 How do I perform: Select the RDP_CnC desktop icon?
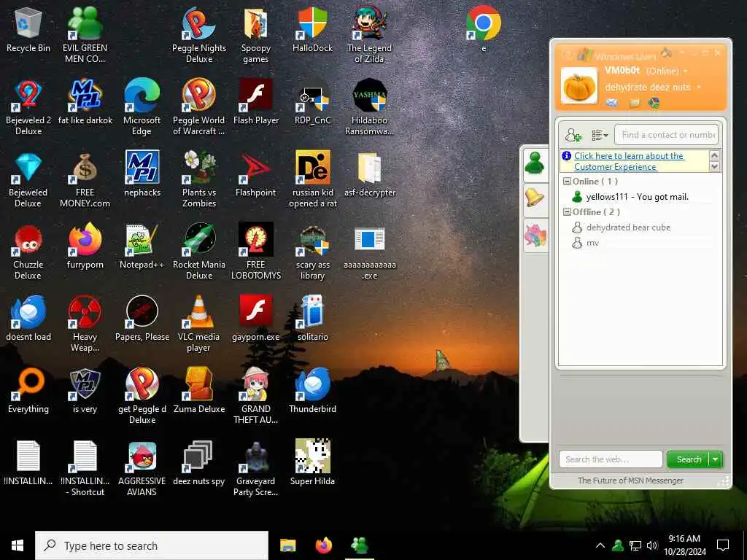(312, 102)
